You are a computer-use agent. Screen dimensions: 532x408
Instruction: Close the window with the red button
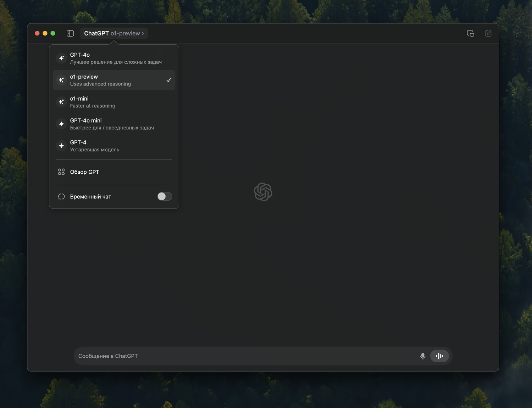coord(37,33)
